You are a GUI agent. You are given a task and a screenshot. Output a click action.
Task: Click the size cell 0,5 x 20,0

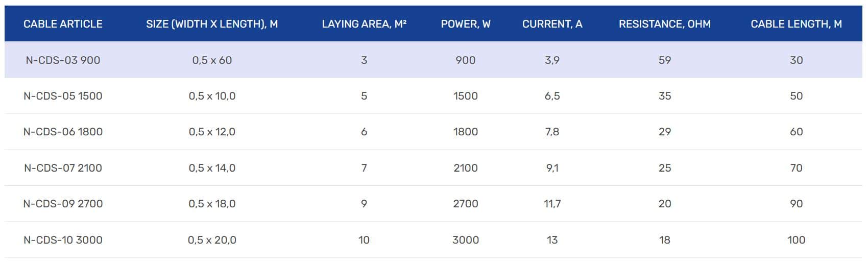pos(212,240)
